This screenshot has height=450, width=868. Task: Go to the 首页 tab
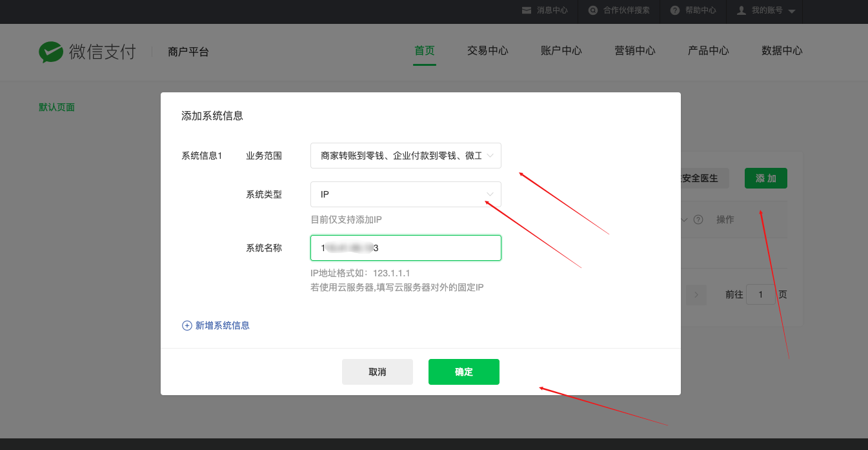coord(425,51)
